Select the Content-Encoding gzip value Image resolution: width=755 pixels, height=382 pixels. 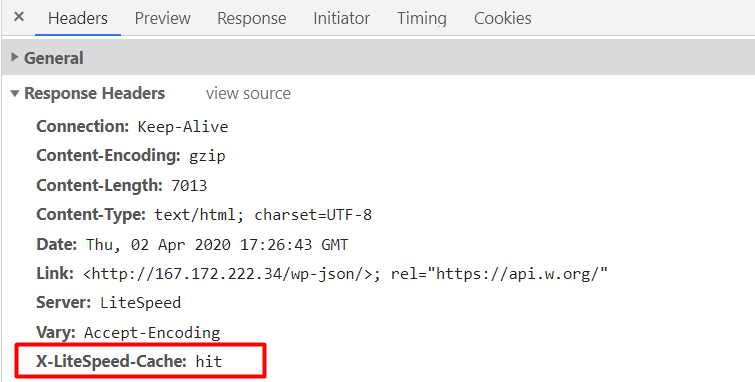(207, 156)
